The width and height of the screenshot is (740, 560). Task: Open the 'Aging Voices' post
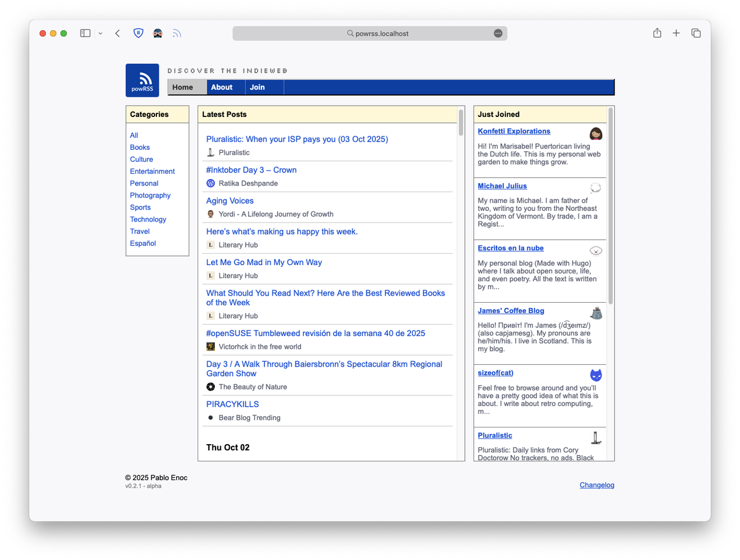pyautogui.click(x=230, y=201)
